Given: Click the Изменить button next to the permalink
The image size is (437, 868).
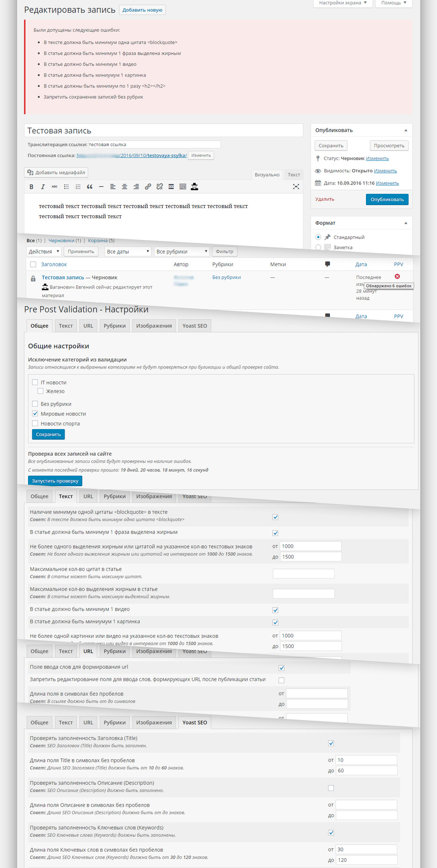Looking at the screenshot, I should (x=201, y=155).
